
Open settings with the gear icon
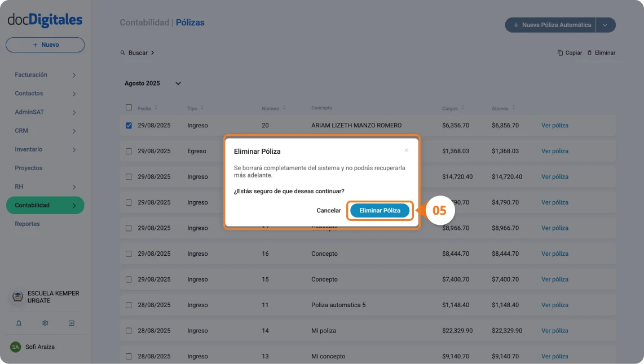[45, 323]
